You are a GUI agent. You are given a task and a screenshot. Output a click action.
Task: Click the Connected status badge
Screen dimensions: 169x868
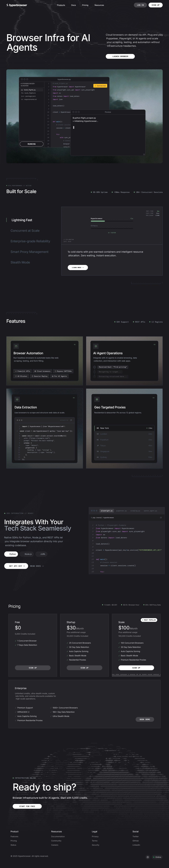click(100, 86)
